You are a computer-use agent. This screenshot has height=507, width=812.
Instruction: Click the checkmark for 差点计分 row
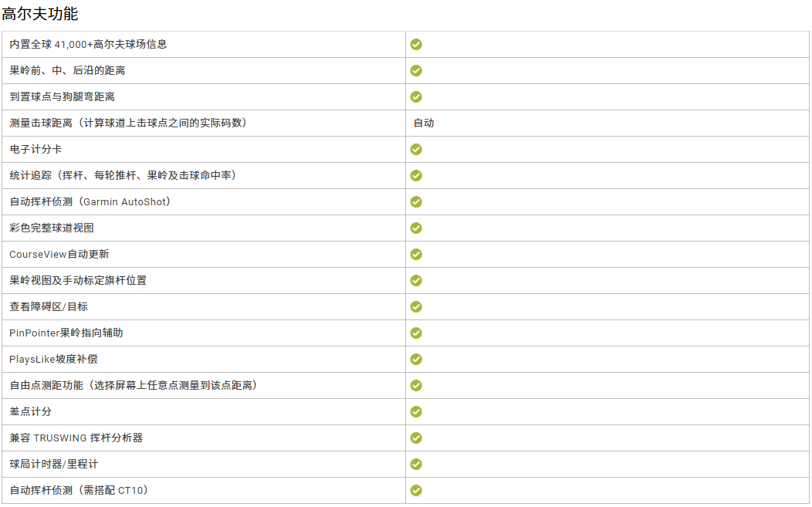[416, 412]
